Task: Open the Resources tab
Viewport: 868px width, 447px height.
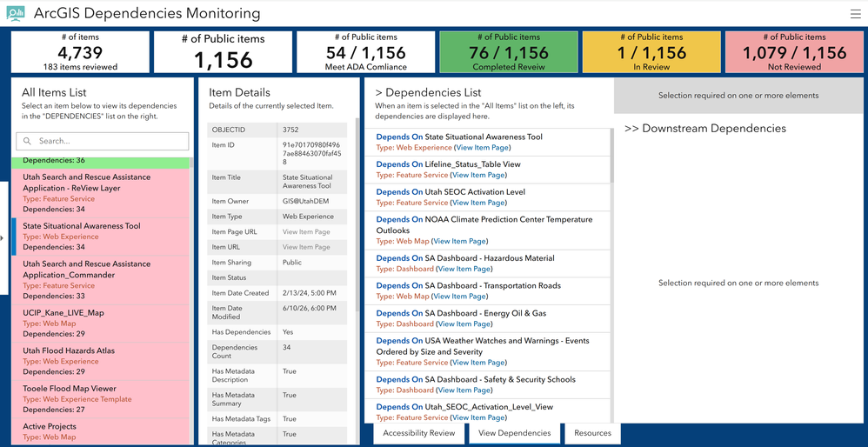Action: pos(592,433)
